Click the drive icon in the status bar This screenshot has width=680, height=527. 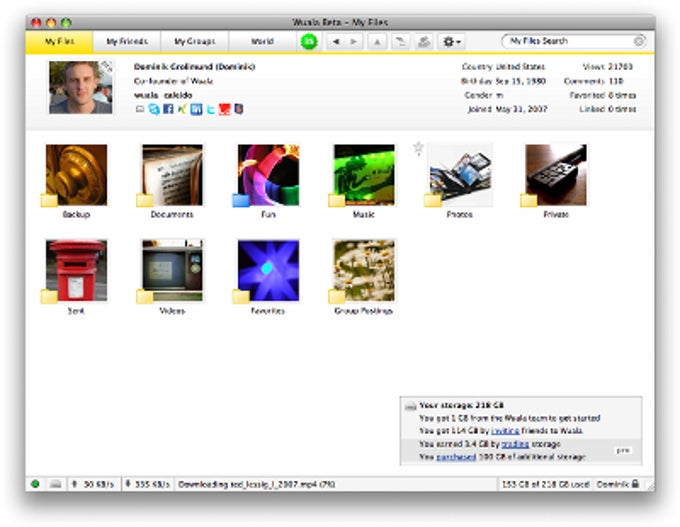point(55,484)
